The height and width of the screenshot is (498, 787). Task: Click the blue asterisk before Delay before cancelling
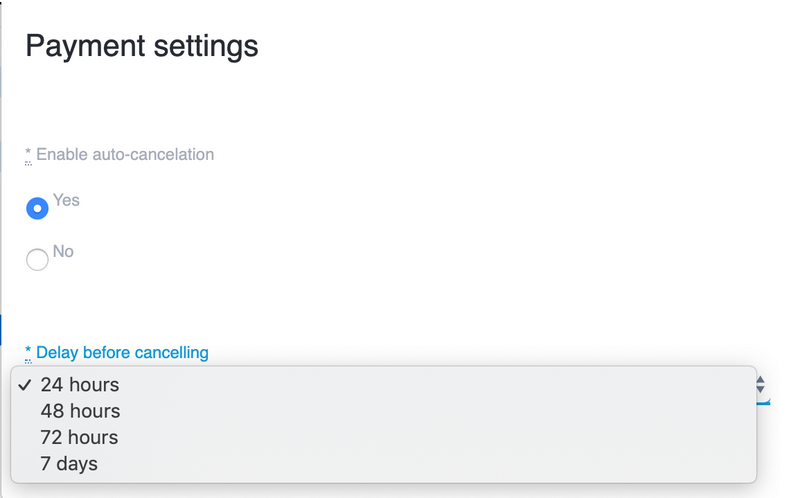click(28, 353)
